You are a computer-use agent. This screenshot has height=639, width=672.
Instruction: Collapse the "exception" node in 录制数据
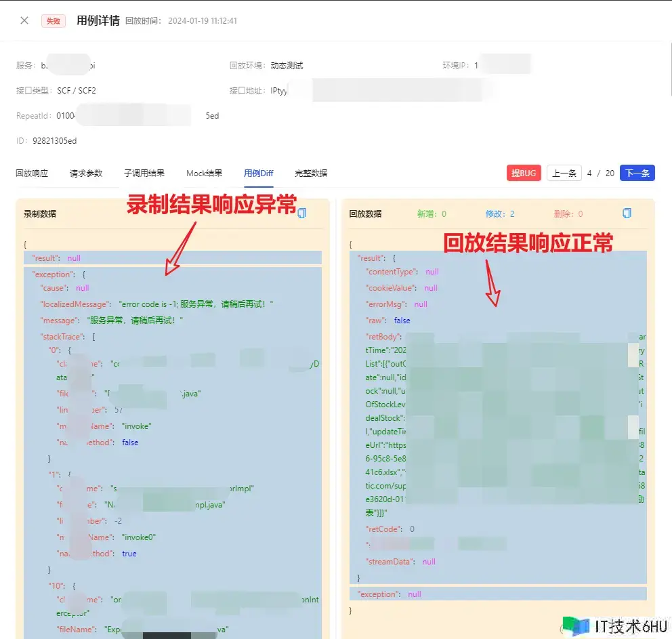tap(52, 274)
